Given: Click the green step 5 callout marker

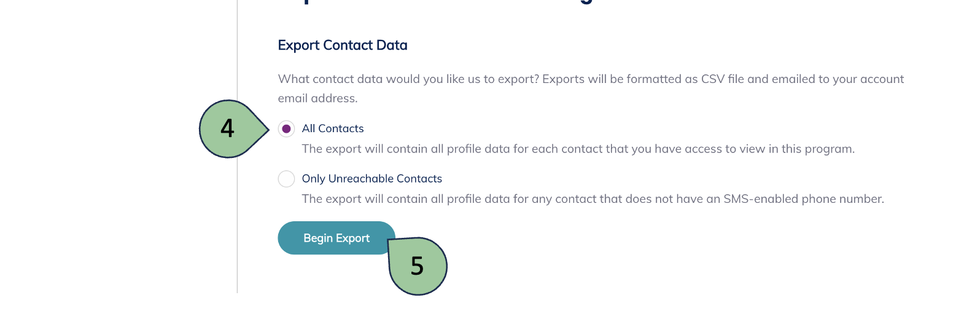Looking at the screenshot, I should coord(418,267).
